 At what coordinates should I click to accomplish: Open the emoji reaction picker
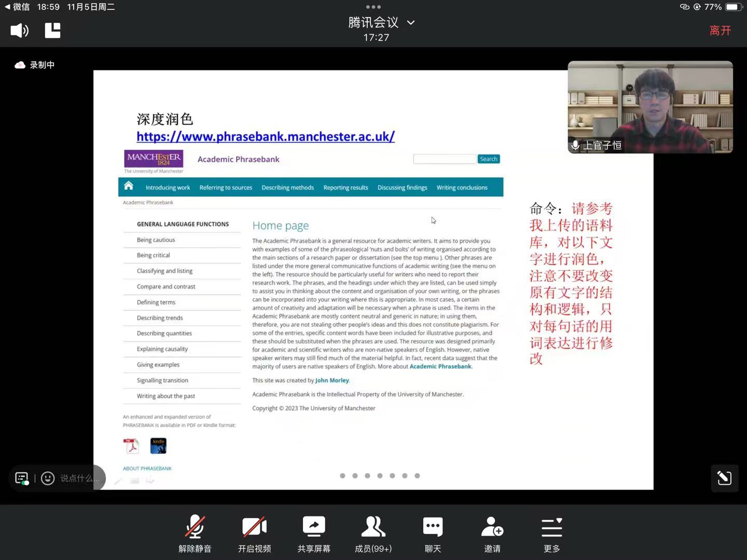48,478
